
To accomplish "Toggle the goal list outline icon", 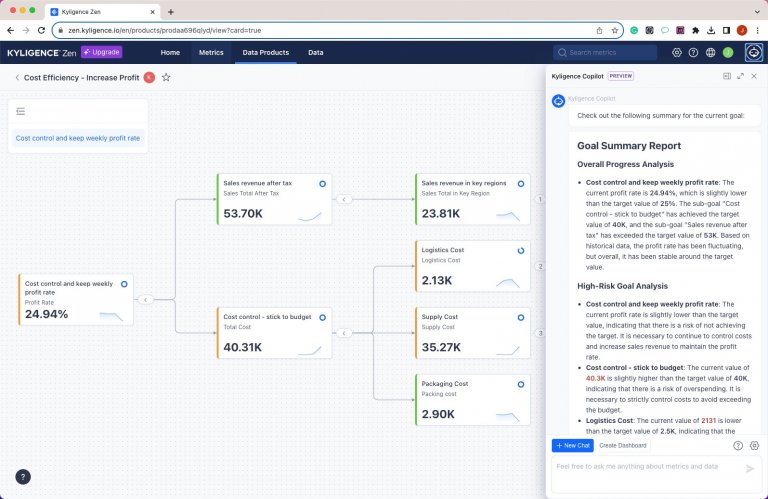I will tap(21, 112).
